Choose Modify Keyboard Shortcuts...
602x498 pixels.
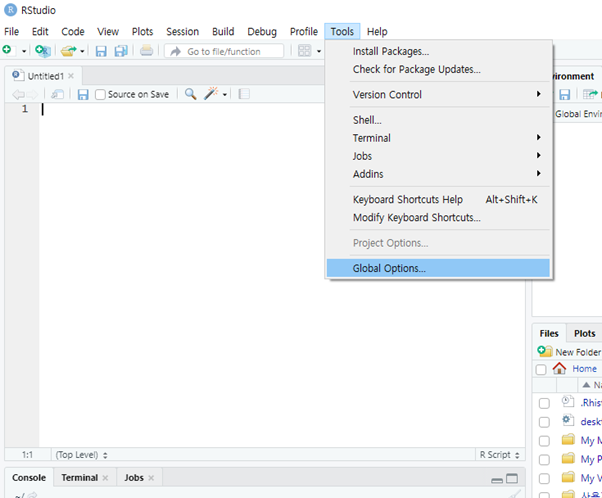[x=438, y=217]
